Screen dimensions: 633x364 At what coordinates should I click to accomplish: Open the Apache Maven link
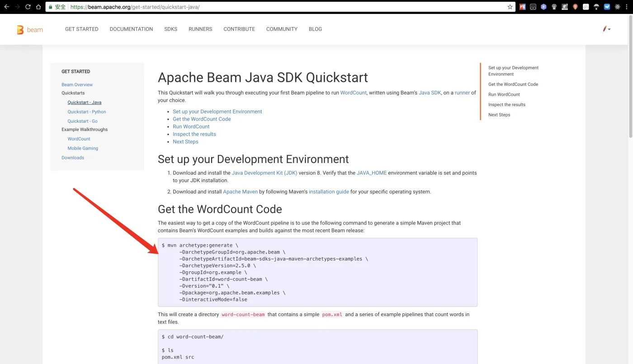240,192
